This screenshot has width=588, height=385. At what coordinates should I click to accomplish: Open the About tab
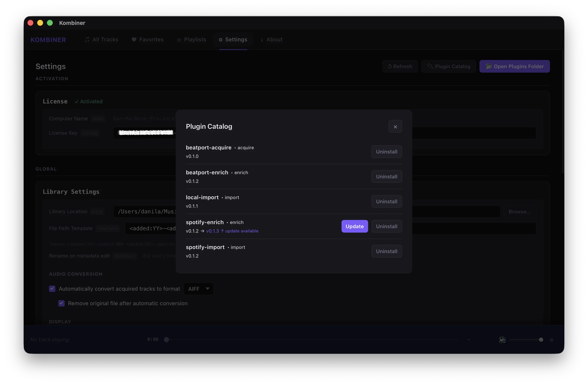(x=271, y=39)
